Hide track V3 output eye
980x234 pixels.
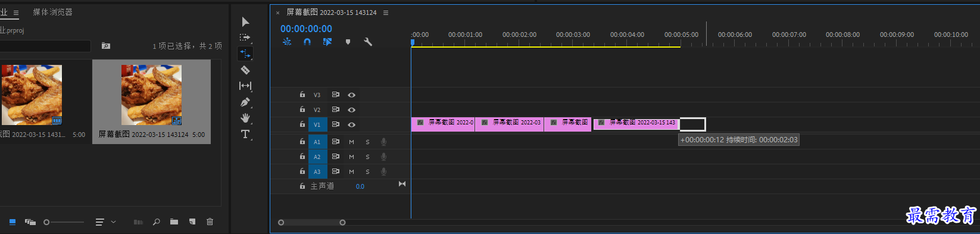352,95
